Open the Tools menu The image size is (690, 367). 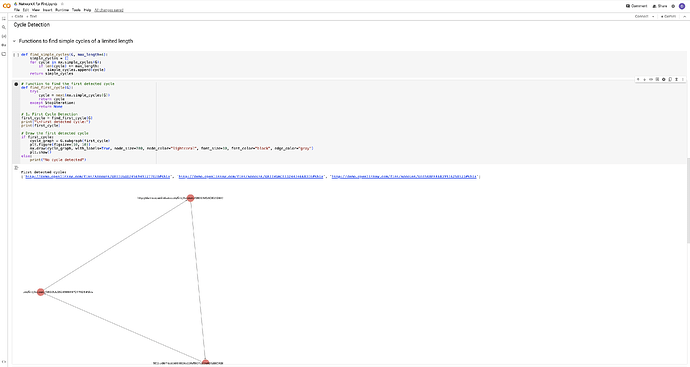click(76, 10)
